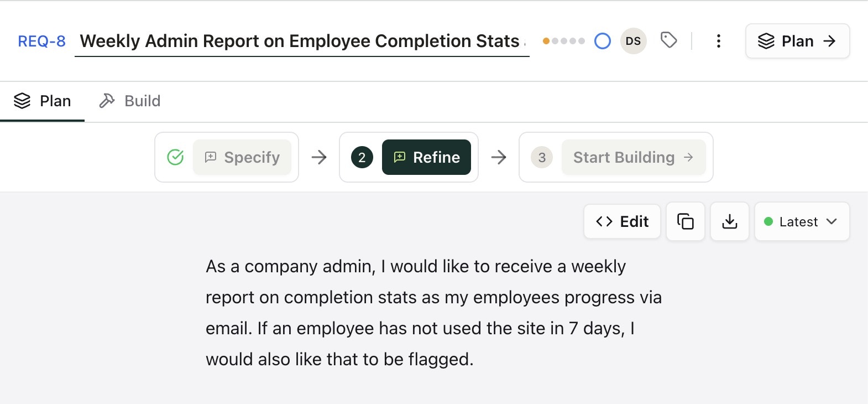868x404 pixels.
Task: Switch to the Build tab
Action: (x=130, y=101)
